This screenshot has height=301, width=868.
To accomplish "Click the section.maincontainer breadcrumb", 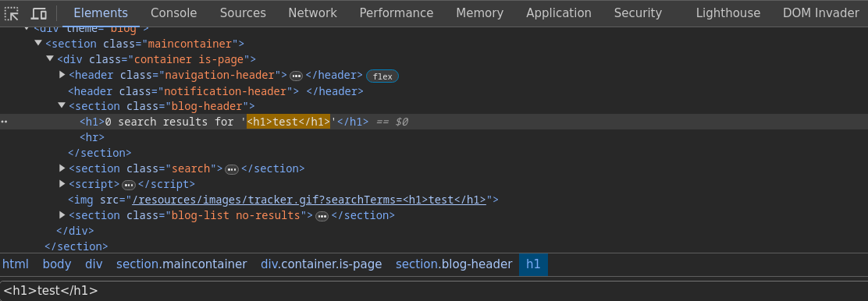I will point(182,264).
